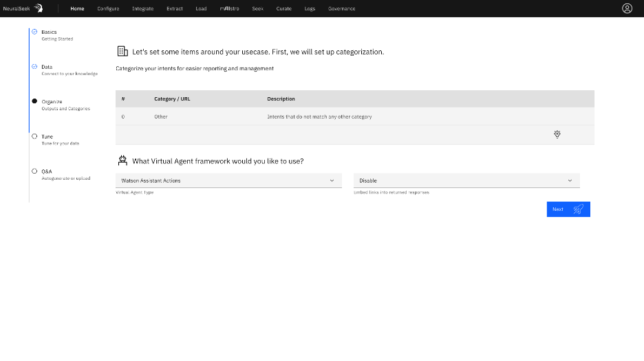
Task: Open the Logs page
Action: 310,9
